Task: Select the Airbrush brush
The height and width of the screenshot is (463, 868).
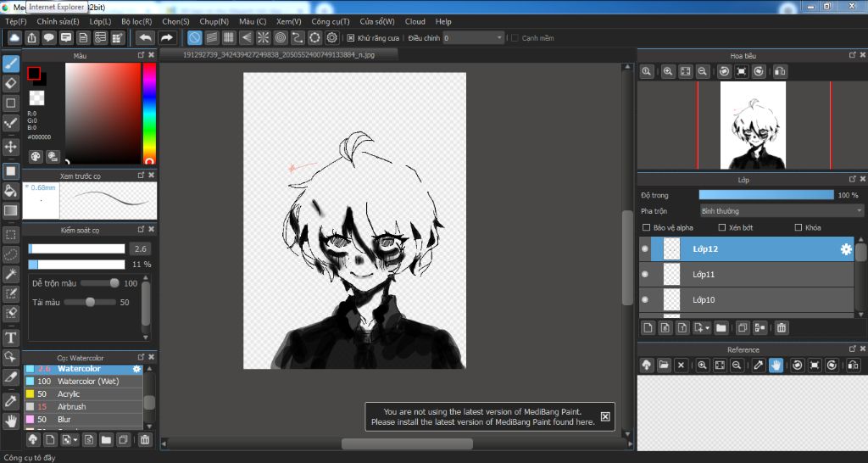Action: (83, 406)
